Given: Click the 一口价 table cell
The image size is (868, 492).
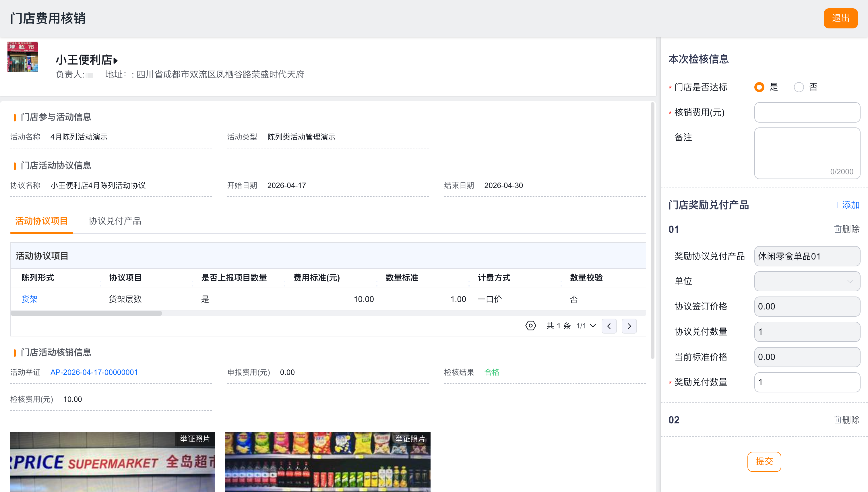Looking at the screenshot, I should [x=490, y=299].
